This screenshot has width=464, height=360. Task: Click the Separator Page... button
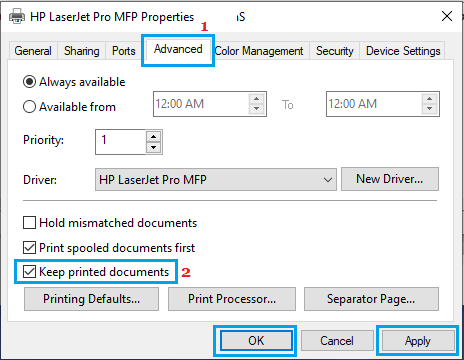coord(371,299)
